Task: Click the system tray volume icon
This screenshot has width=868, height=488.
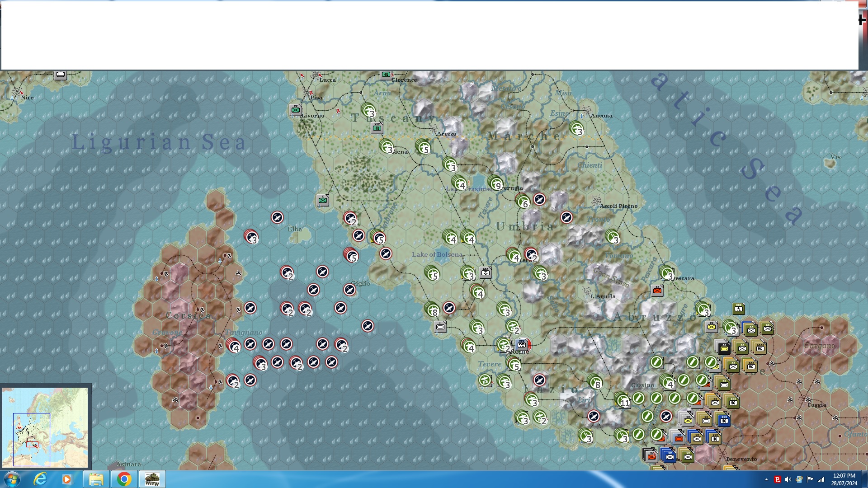Action: [788, 479]
